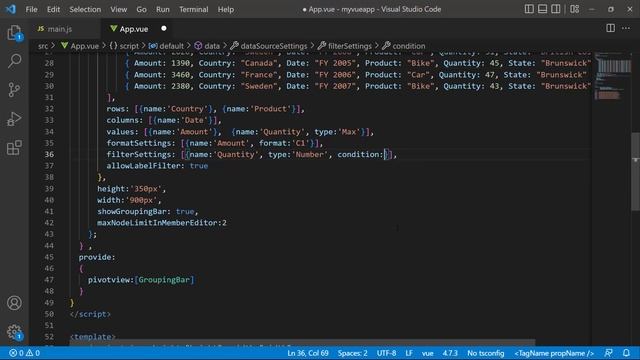The image size is (640, 360).
Task: Toggle the bottom panel layout icon
Action: click(x=542, y=9)
